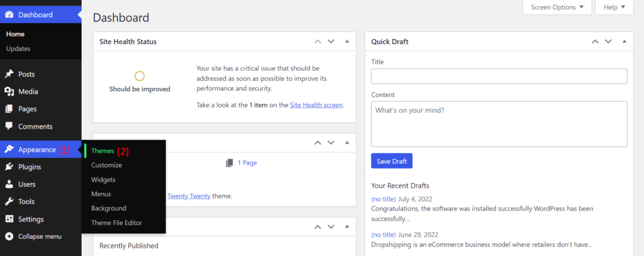Move Site Health Status panel down

(x=331, y=42)
